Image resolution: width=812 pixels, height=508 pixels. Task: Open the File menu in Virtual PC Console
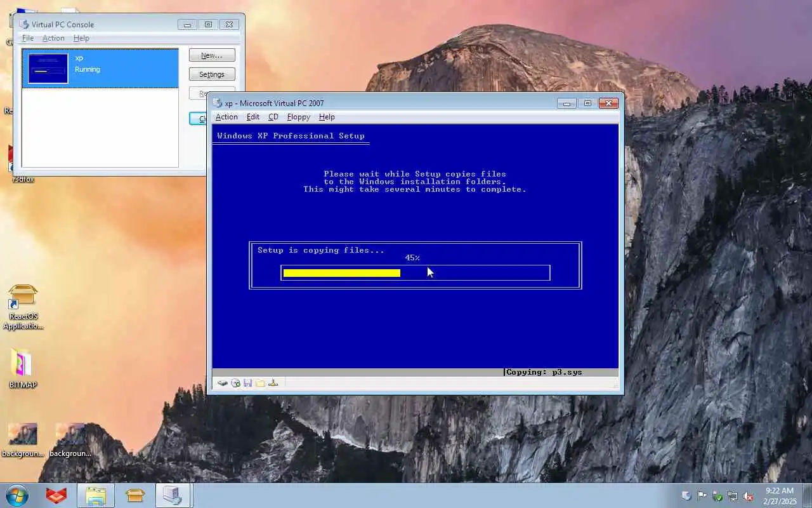(x=27, y=38)
